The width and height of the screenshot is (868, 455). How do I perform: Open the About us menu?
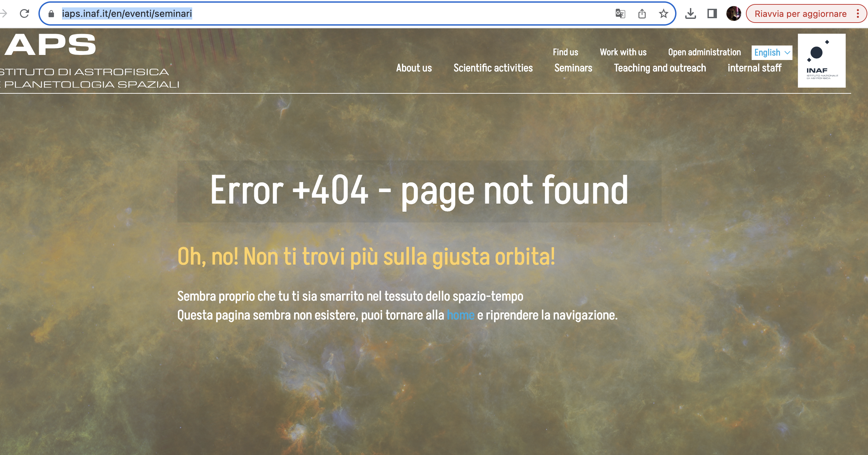click(414, 68)
